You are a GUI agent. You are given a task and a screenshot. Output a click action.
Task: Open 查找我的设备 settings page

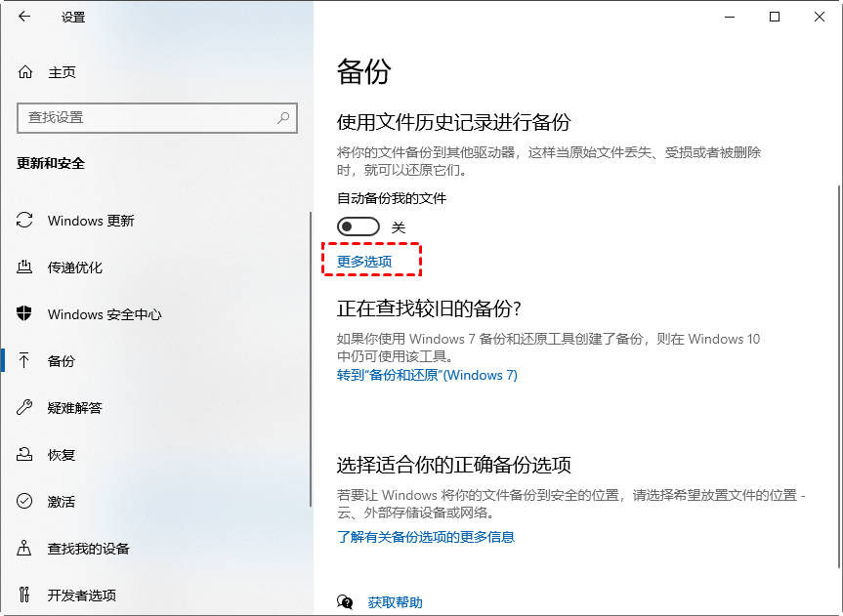click(x=88, y=549)
